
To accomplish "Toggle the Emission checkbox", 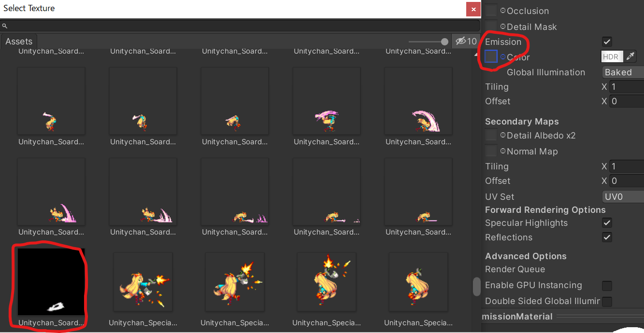I will pyautogui.click(x=607, y=42).
